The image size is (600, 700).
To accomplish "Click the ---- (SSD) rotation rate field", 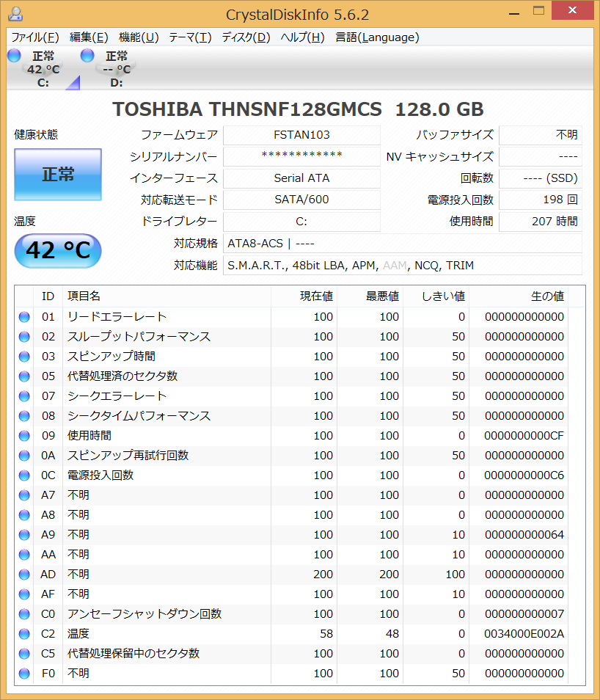I will pos(541,178).
